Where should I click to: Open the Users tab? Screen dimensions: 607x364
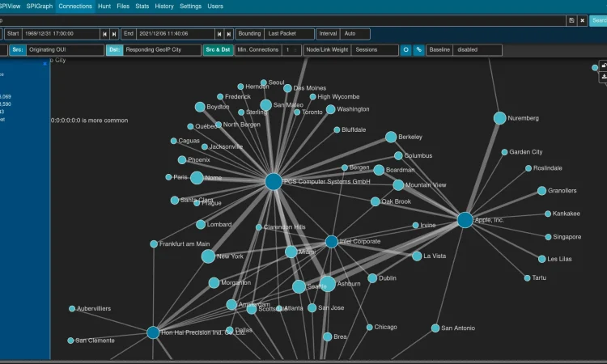click(215, 6)
